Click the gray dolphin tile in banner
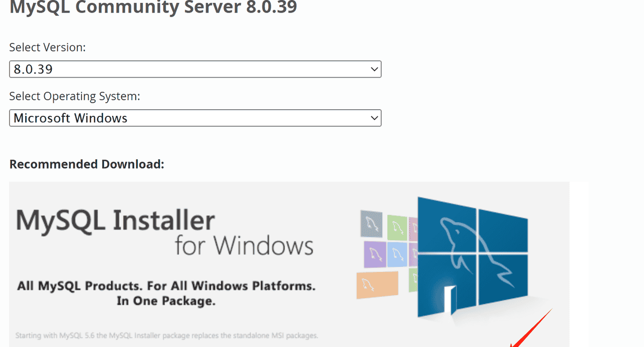The width and height of the screenshot is (644, 347). (371, 224)
